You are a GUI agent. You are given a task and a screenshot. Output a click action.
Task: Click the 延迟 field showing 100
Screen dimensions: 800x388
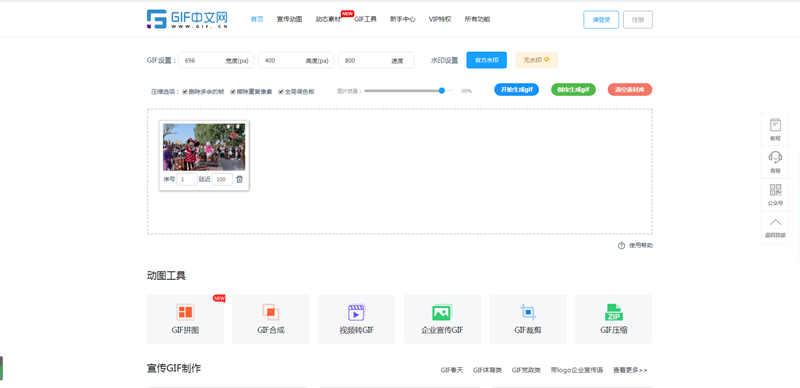(222, 179)
